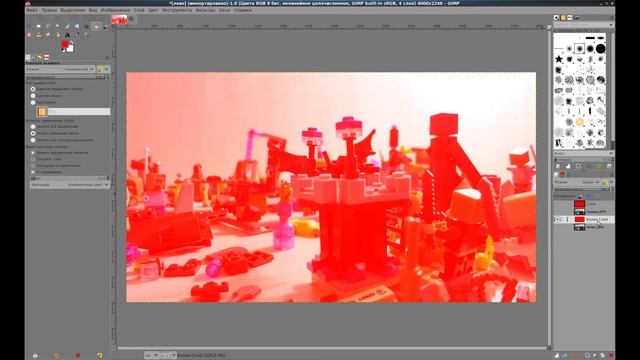Toggle sample merged checkbox
Viewport: 640px width, 360px height.
(x=33, y=159)
